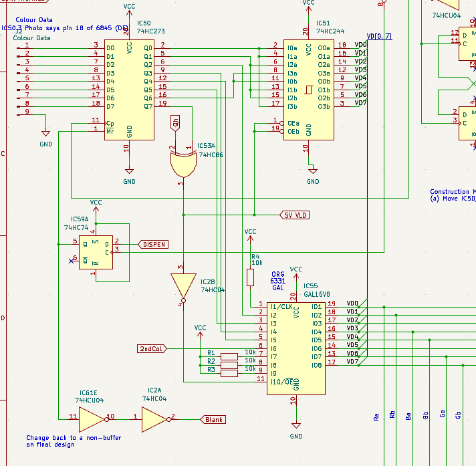The image size is (476, 466).
Task: Select the Blank output label
Action: tap(213, 420)
